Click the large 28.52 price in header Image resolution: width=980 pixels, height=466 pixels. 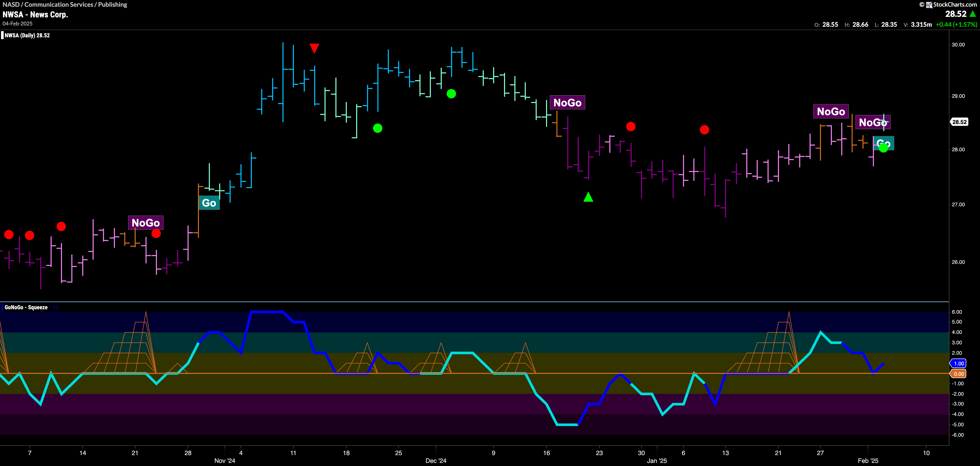(956, 14)
